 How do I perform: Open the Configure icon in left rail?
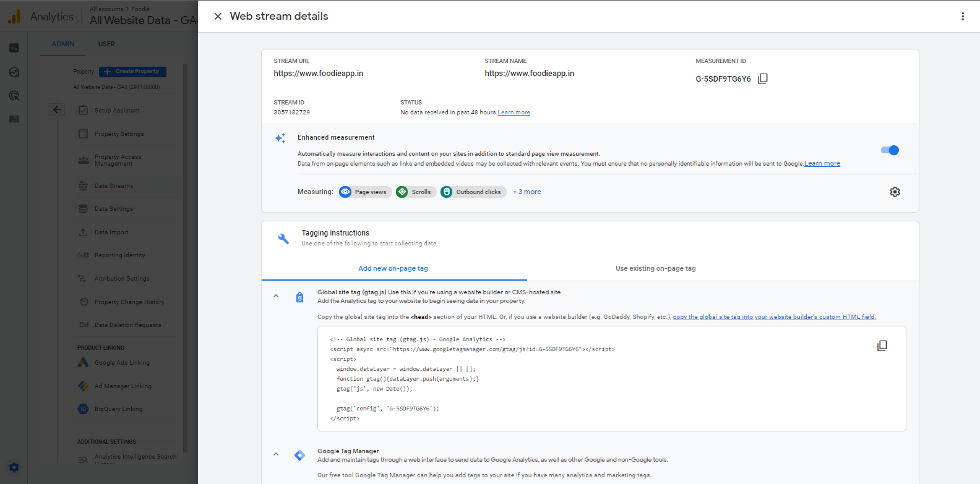pyautogui.click(x=14, y=119)
